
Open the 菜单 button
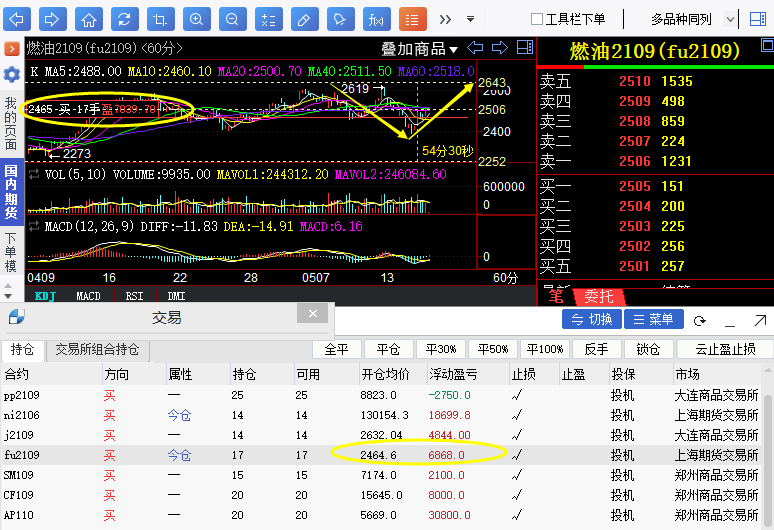(x=654, y=319)
